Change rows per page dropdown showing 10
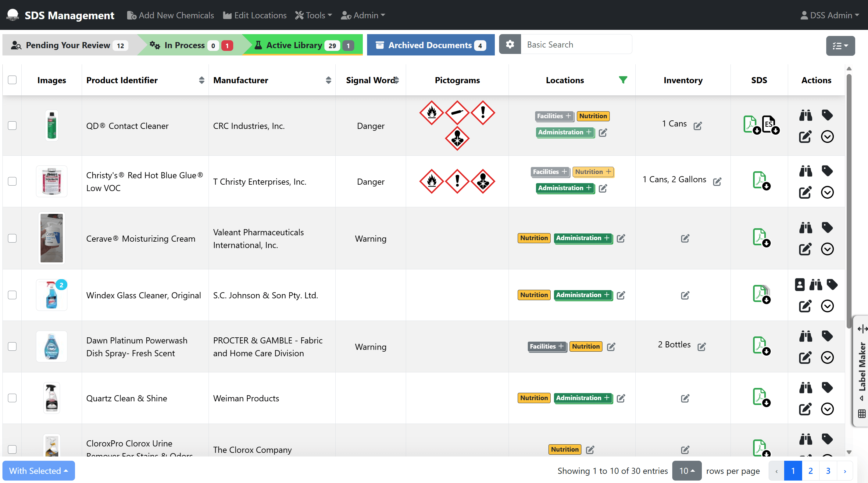The image size is (868, 483). [x=687, y=471]
